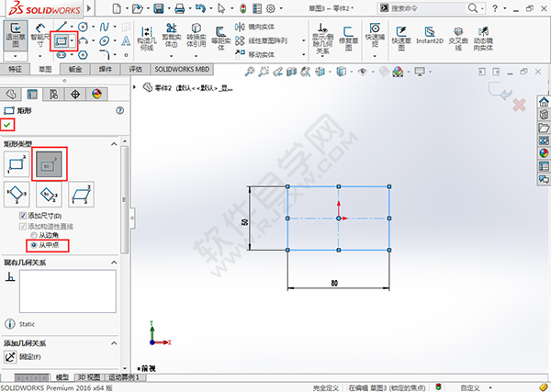The height and width of the screenshot is (392, 551).
Task: Click the Rapid Sketch (快速草图) tool
Action: click(x=401, y=38)
